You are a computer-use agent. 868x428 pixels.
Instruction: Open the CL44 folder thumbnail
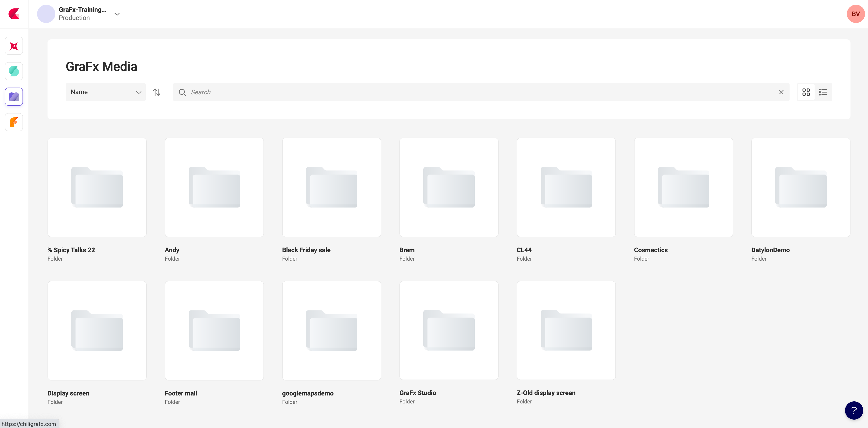point(566,187)
